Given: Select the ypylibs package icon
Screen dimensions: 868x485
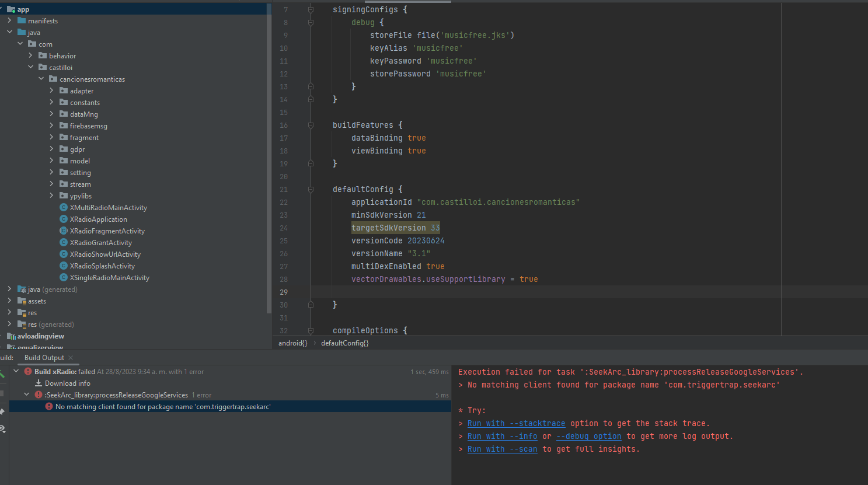Looking at the screenshot, I should [64, 196].
